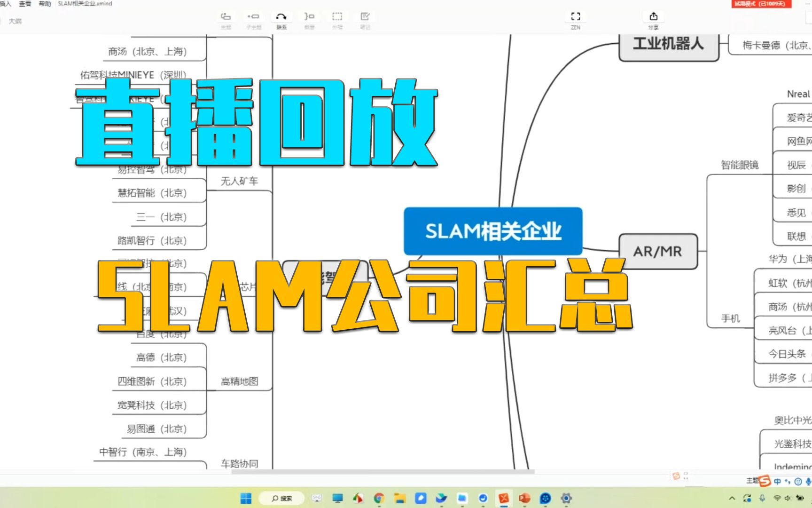Click the 联想 node
Image resolution: width=812 pixels, height=508 pixels.
click(796, 236)
